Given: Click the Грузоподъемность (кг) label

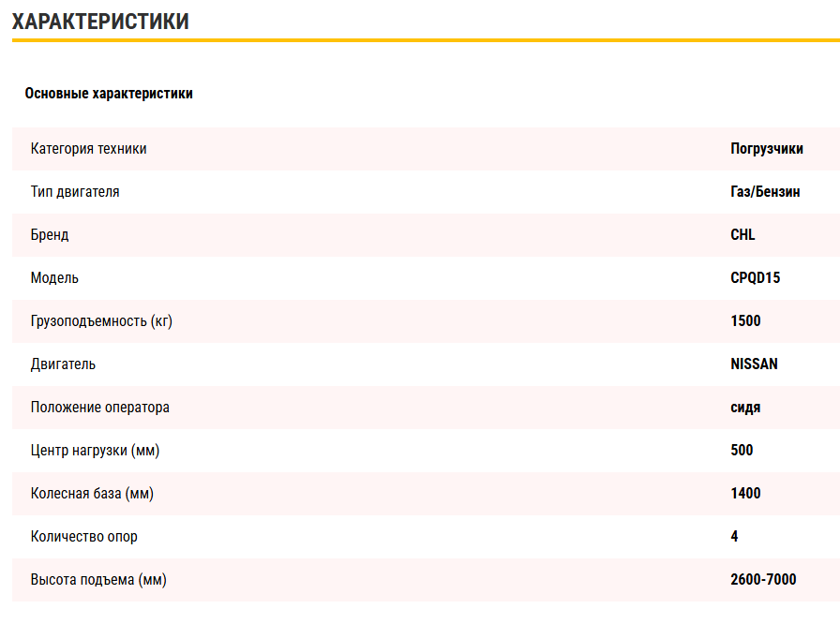Looking at the screenshot, I should [101, 321].
